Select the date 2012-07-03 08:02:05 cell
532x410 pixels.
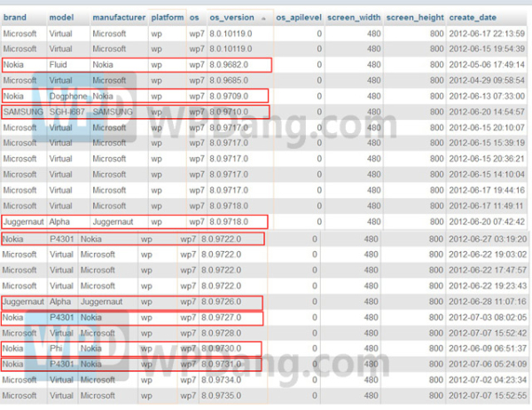488,317
